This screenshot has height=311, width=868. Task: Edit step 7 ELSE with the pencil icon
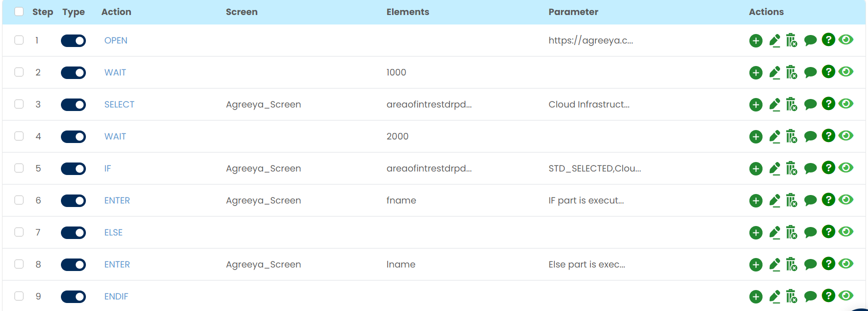coord(775,232)
